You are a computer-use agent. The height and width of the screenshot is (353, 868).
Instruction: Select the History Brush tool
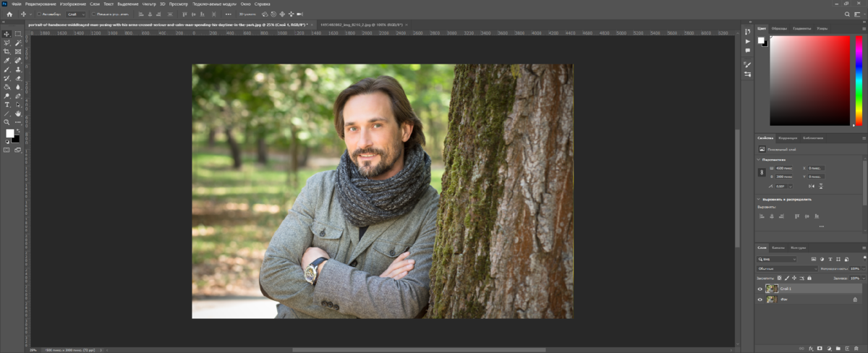point(7,78)
